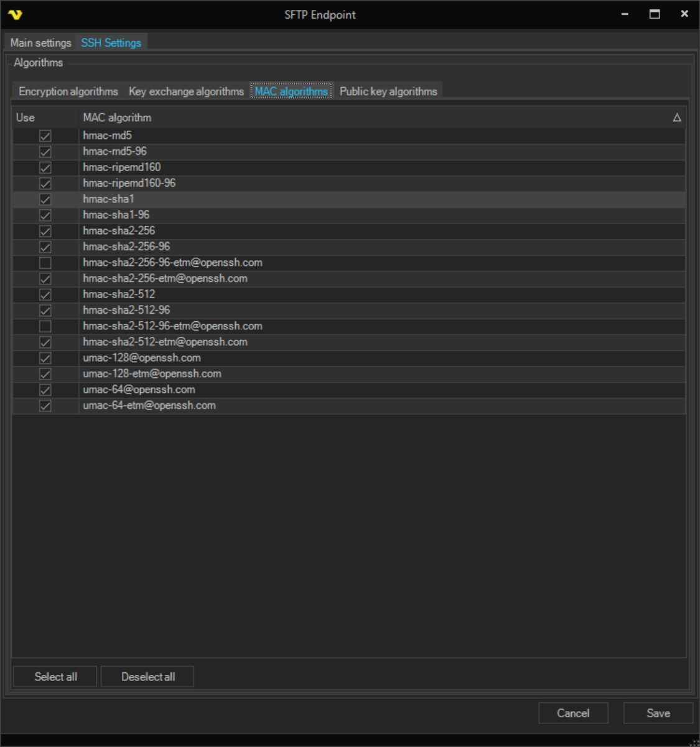Image resolution: width=700 pixels, height=747 pixels.
Task: Switch to Main settings tab
Action: (x=40, y=43)
